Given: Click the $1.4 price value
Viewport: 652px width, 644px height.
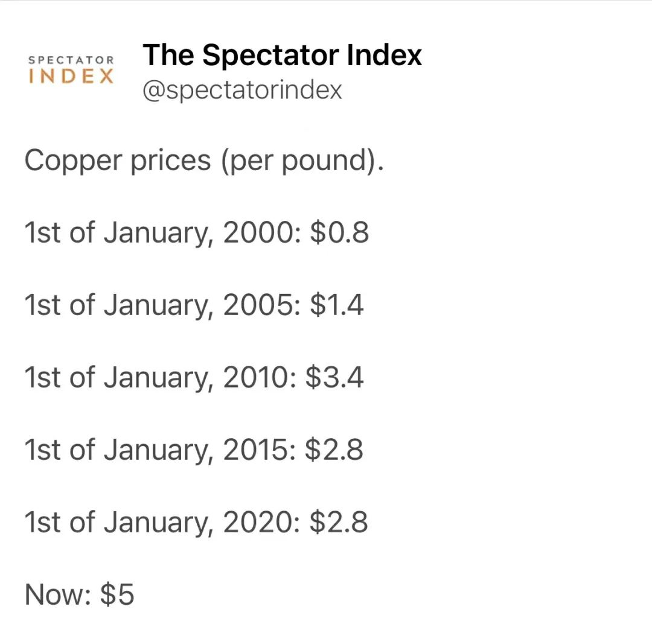Looking at the screenshot, I should tap(337, 305).
